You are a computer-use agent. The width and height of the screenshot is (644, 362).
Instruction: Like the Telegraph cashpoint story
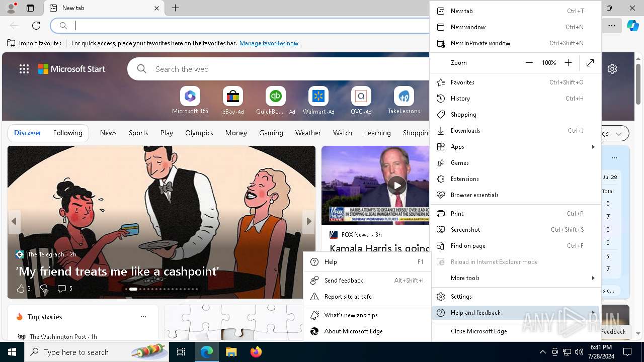click(x=21, y=288)
